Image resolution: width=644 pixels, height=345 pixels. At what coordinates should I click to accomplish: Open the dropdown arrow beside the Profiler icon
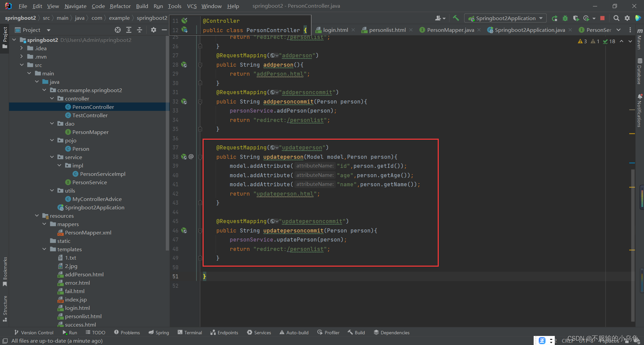(x=594, y=18)
